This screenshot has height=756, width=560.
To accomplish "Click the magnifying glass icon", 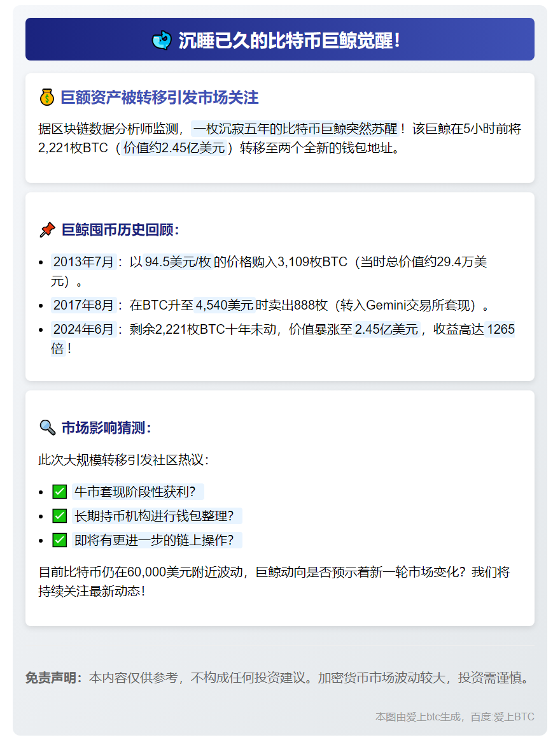I will click(47, 427).
